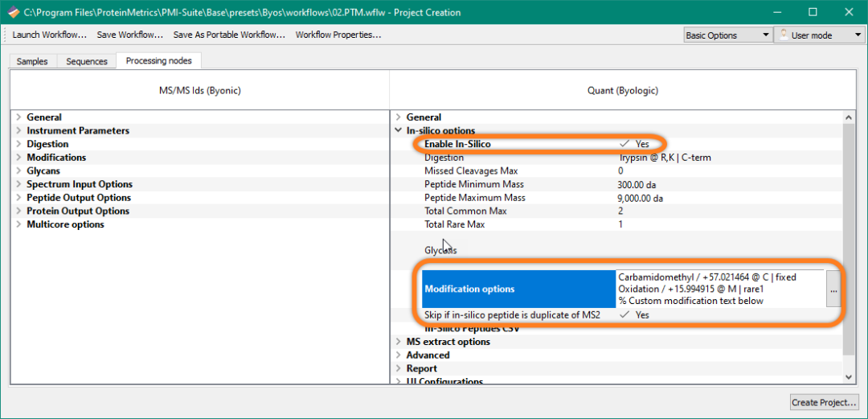The width and height of the screenshot is (868, 419).
Task: Switch to the Sequences tab
Action: [x=86, y=61]
